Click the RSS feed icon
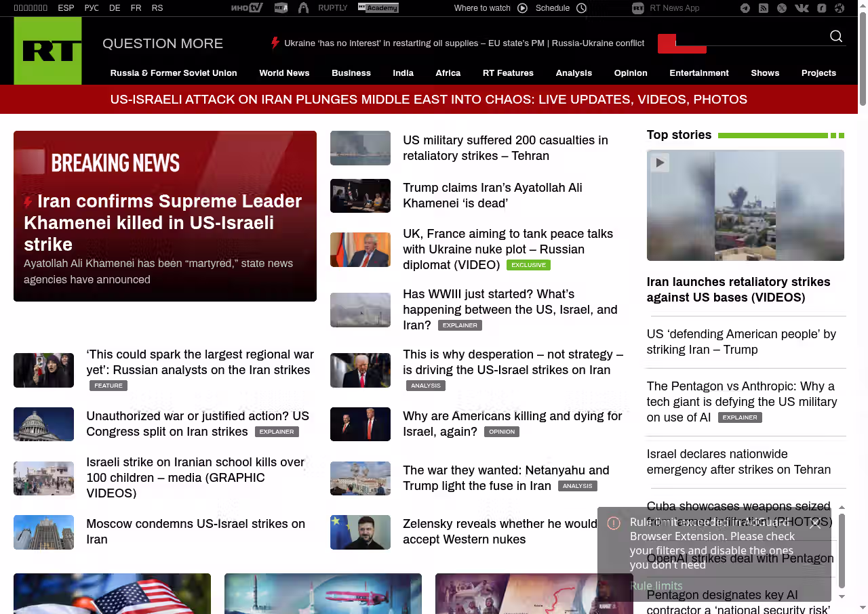This screenshot has width=868, height=614. tap(764, 8)
